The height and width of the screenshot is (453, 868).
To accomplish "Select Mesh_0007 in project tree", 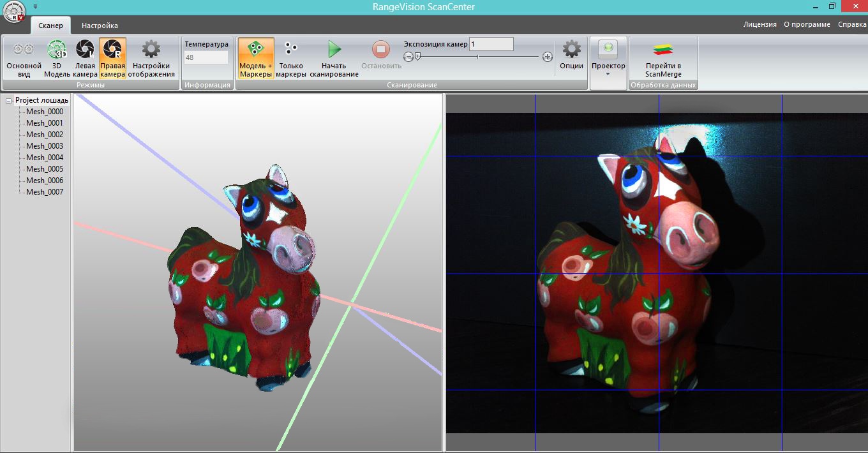I will (45, 192).
